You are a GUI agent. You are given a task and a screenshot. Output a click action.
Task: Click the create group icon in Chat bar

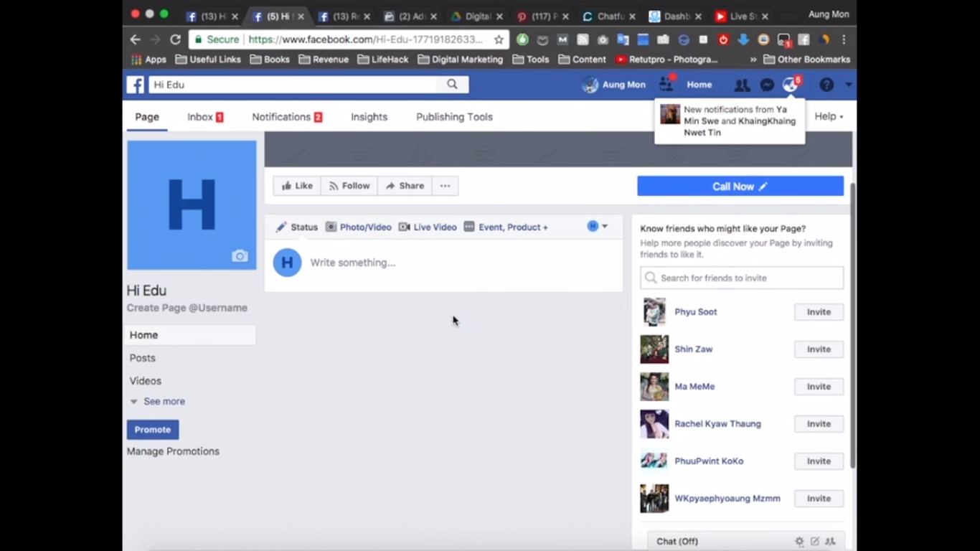click(x=831, y=542)
